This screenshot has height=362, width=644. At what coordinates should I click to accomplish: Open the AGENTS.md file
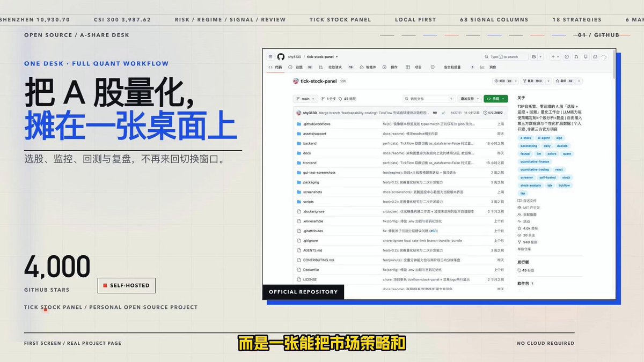(312, 250)
